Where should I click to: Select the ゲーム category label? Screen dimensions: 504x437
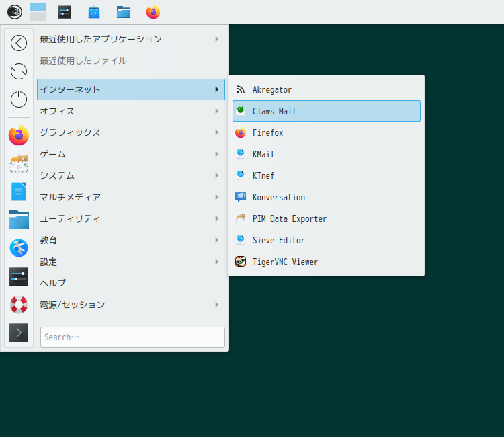coord(52,154)
